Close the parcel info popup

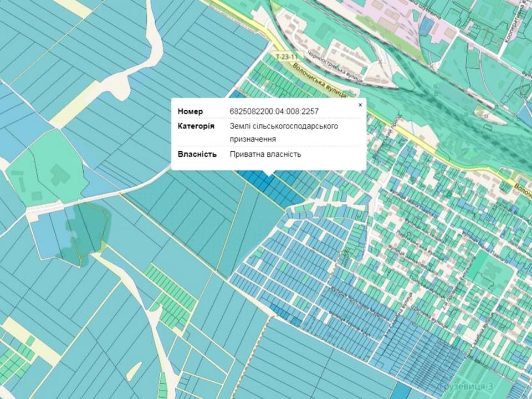(x=360, y=105)
